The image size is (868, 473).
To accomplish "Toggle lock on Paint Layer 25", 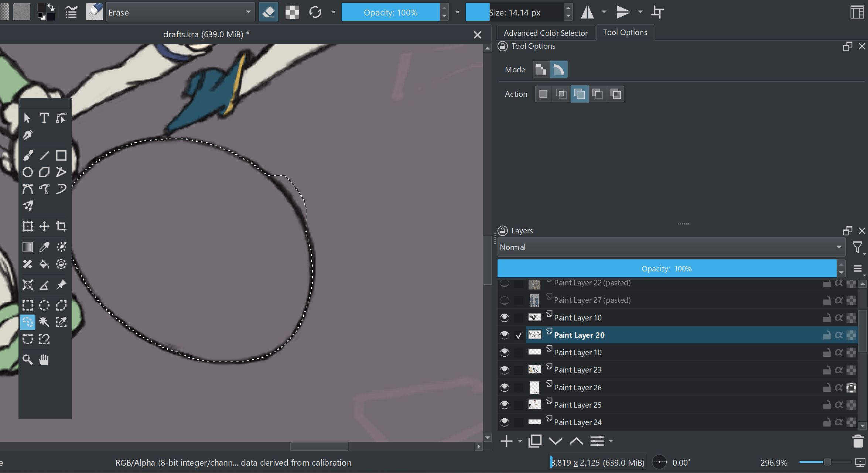I will (x=827, y=405).
